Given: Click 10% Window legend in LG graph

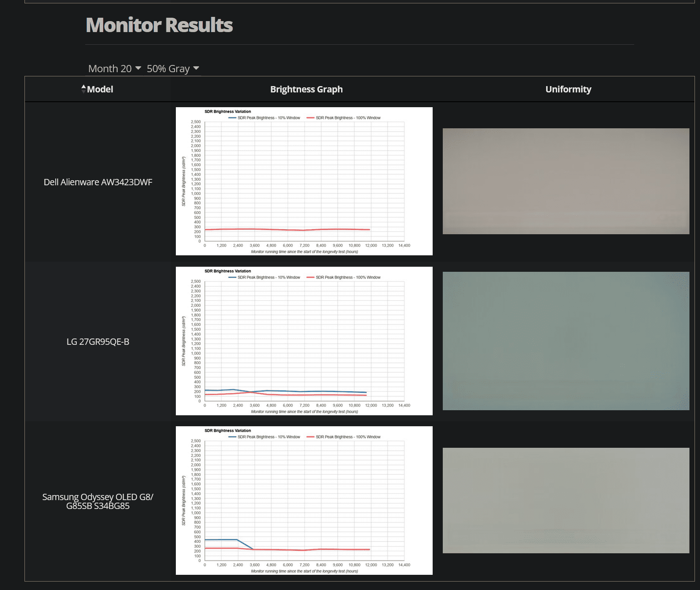Looking at the screenshot, I should [264, 277].
